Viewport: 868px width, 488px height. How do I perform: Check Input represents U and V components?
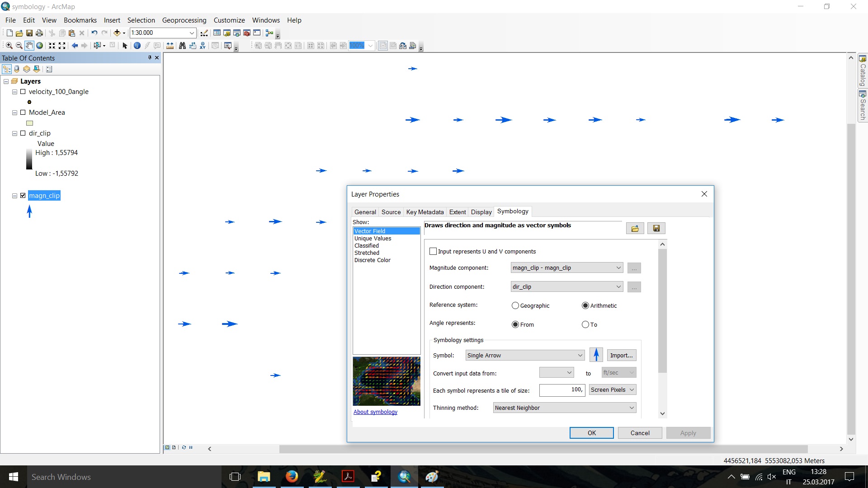(433, 252)
